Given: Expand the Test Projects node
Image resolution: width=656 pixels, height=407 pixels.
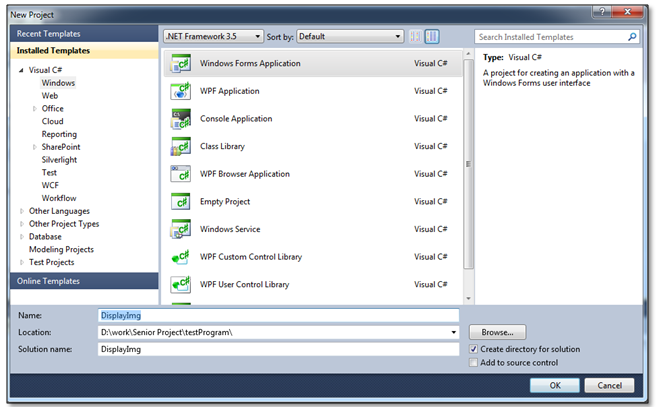Looking at the screenshot, I should coord(22,263).
